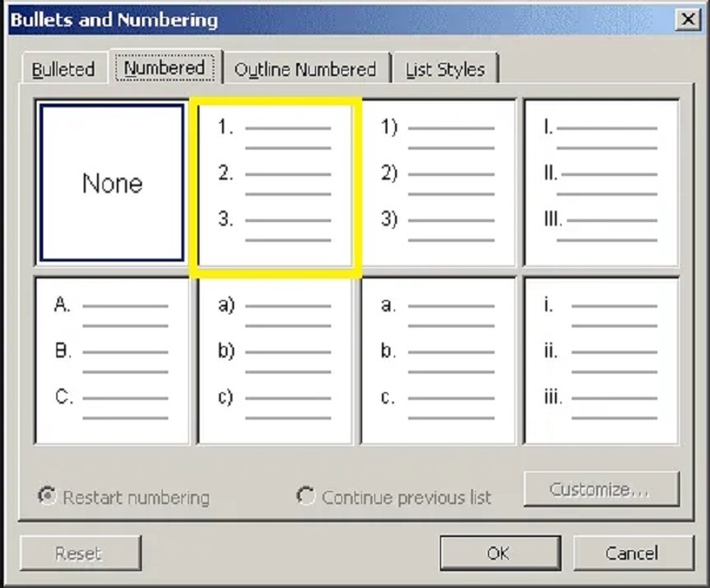Select the None numbering option
This screenshot has height=588, width=710.
(112, 183)
